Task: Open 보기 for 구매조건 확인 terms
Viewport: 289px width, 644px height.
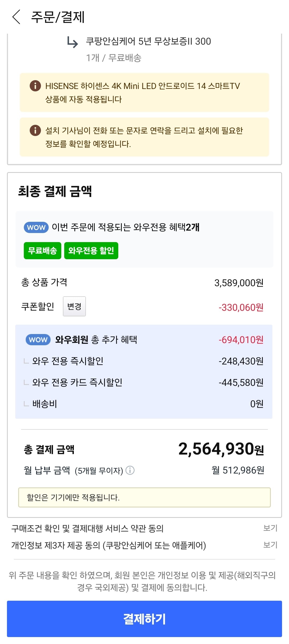Action: tap(270, 528)
